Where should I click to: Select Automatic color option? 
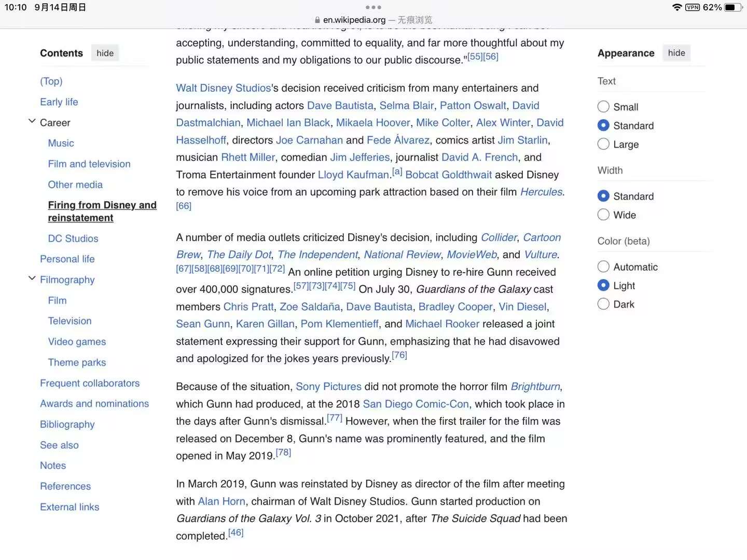[x=603, y=267]
